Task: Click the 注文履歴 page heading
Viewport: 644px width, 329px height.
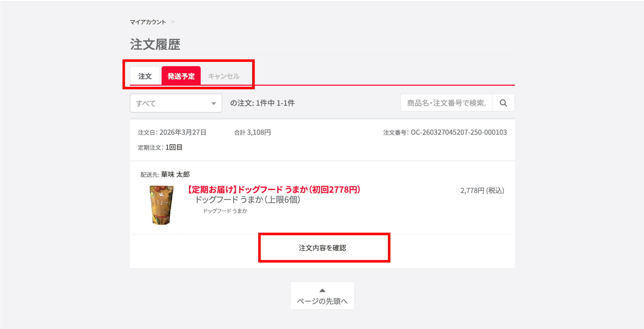Action: point(155,44)
